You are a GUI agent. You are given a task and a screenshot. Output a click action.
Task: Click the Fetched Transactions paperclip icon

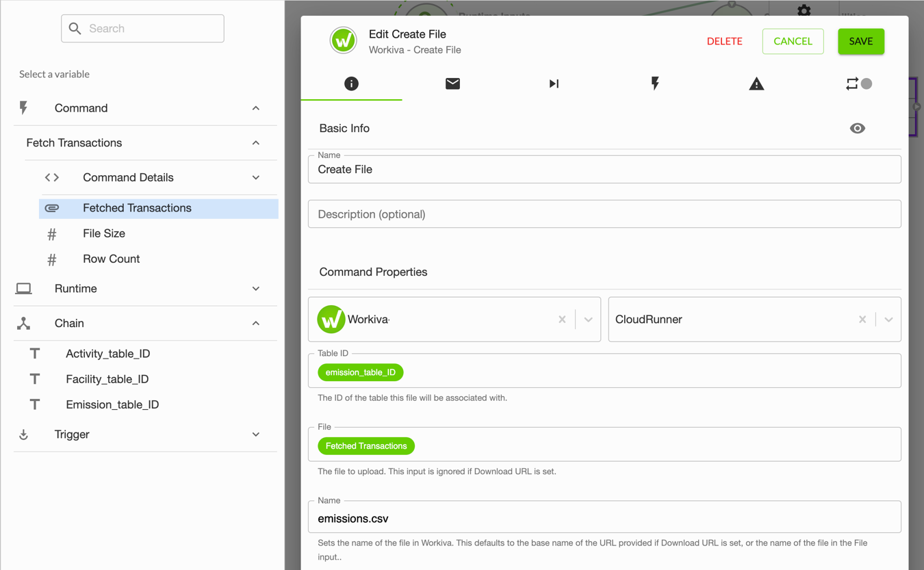(x=52, y=208)
